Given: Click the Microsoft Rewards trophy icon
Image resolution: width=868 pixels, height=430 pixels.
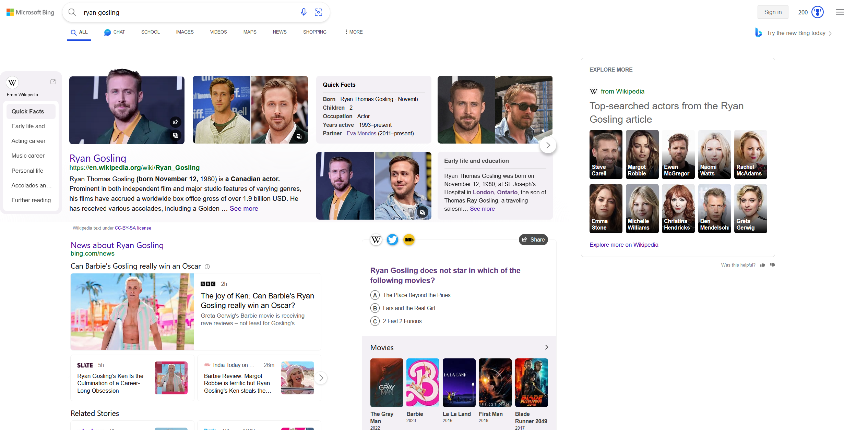Looking at the screenshot, I should pos(818,12).
